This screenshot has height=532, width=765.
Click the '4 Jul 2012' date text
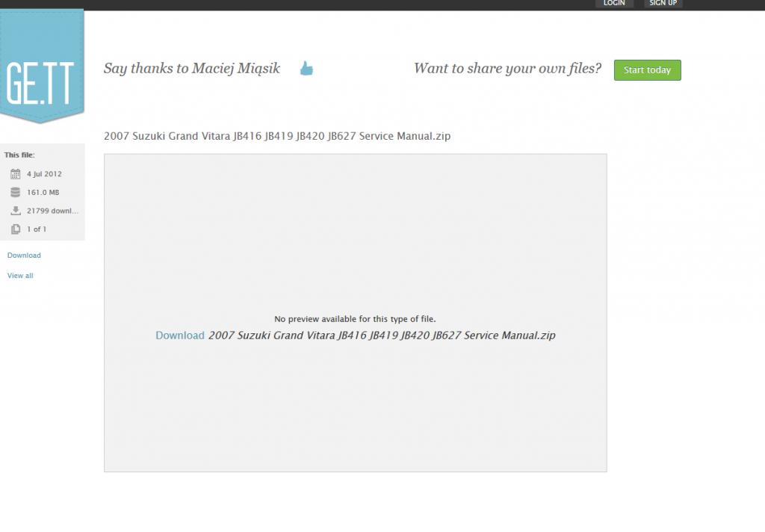44,174
